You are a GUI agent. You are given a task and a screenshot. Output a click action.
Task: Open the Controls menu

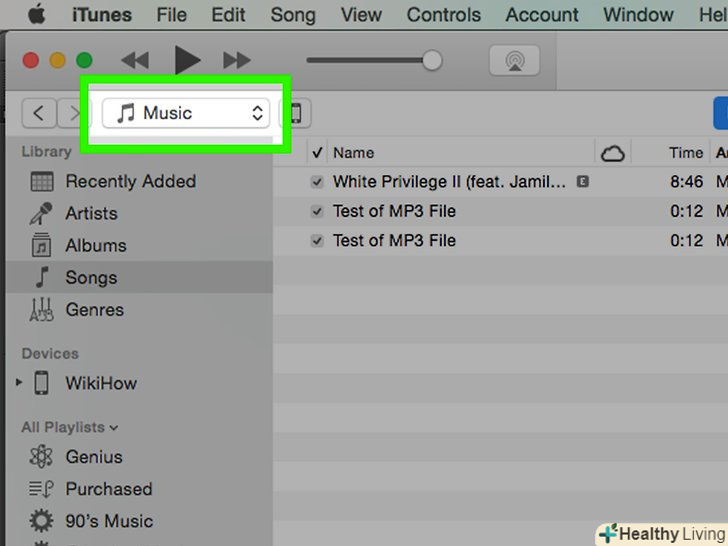[x=443, y=15]
